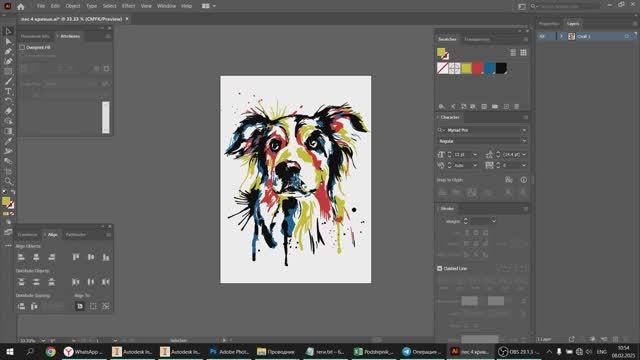
Task: Click Horizontal Align Right in Align Objects
Action: pos(51,257)
